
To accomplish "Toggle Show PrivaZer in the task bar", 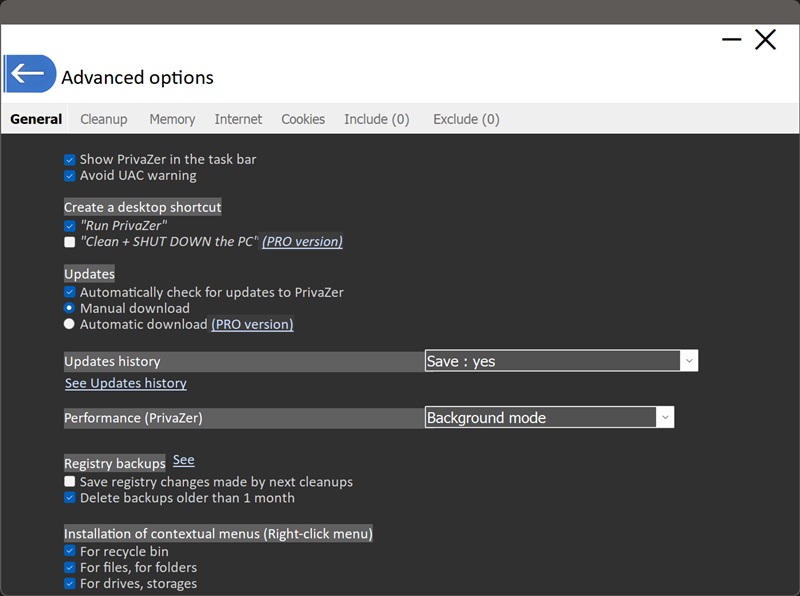I will pos(70,160).
